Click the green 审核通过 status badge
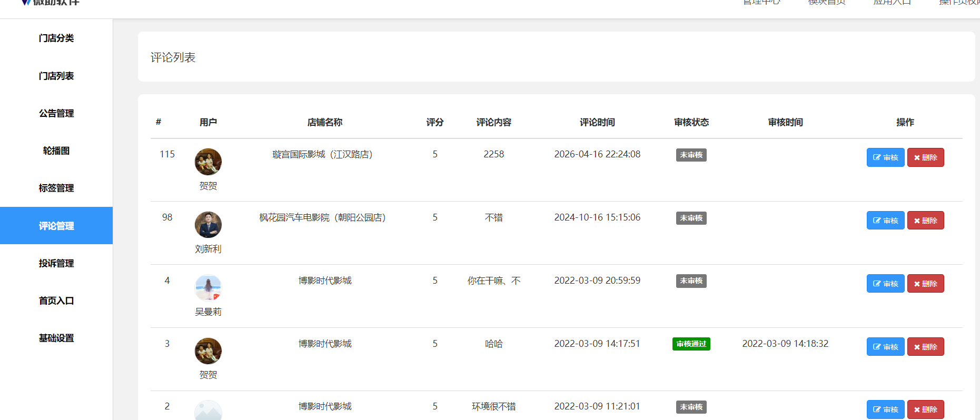 (691, 344)
